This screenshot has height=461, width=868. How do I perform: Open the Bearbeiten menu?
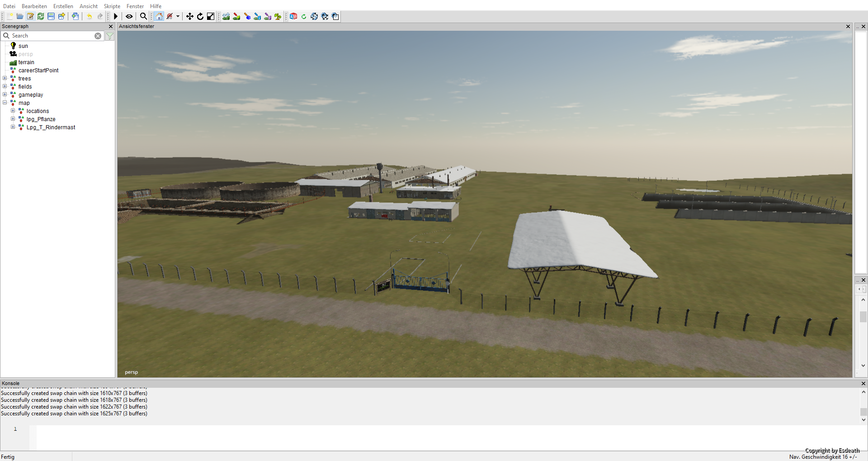[x=34, y=6]
